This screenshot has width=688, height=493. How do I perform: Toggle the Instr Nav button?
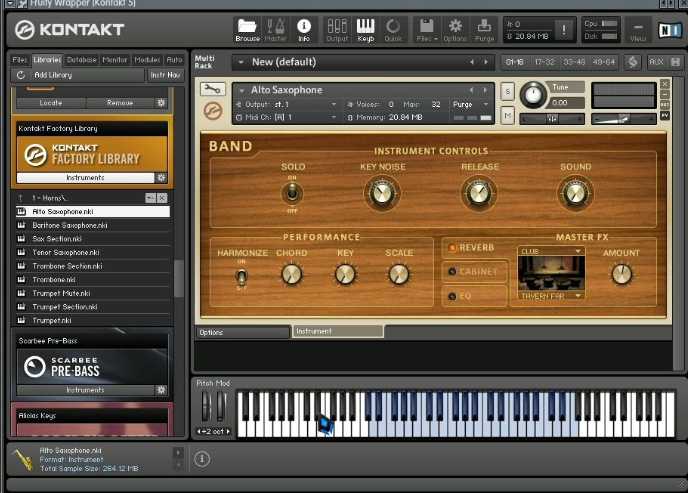(165, 75)
